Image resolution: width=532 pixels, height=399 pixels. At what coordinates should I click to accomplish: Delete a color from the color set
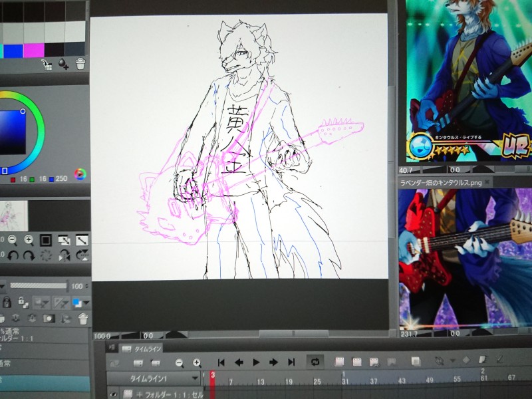[x=80, y=63]
